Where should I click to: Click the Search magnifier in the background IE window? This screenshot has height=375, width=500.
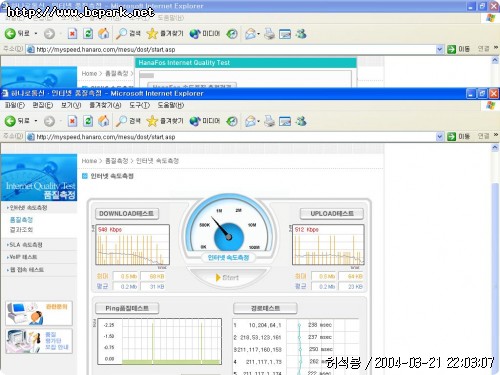point(121,33)
